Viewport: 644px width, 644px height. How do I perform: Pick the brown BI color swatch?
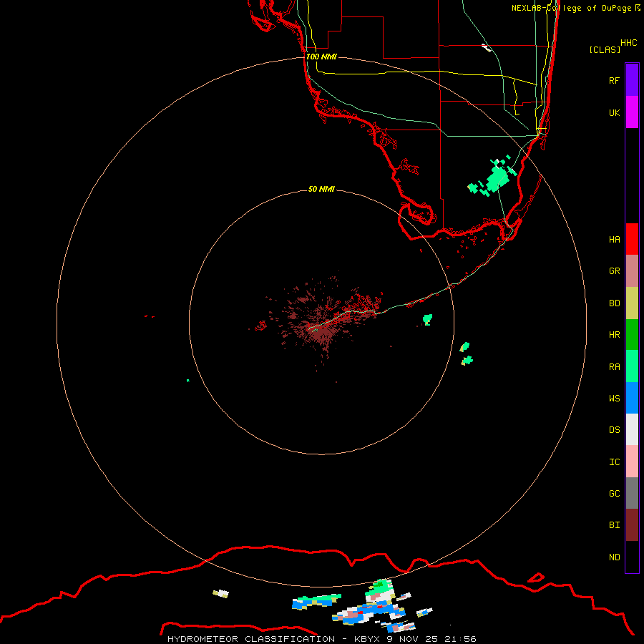pos(632,525)
